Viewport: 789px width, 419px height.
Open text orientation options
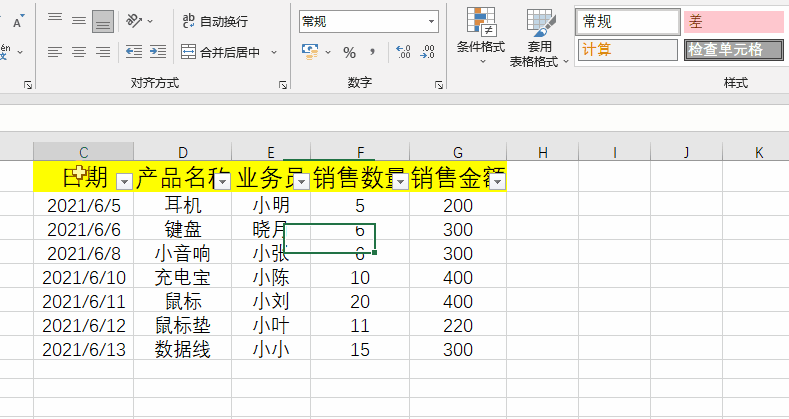click(x=139, y=21)
